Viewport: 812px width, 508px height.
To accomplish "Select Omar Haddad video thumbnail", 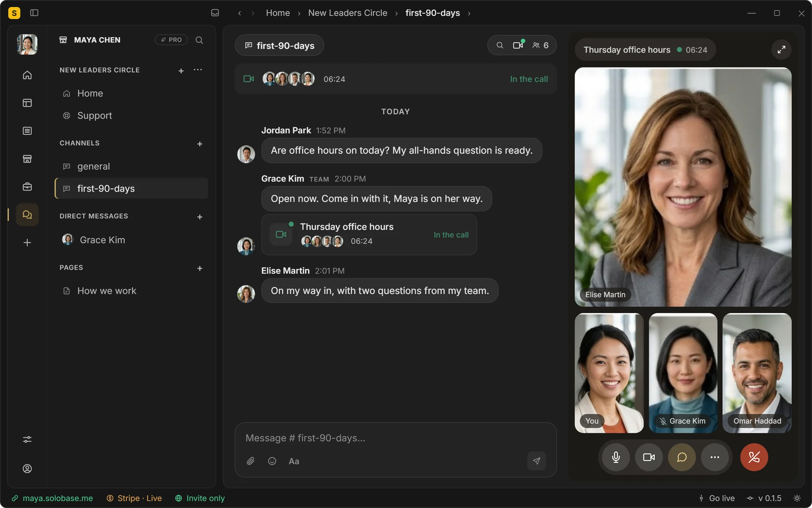I will [x=756, y=373].
